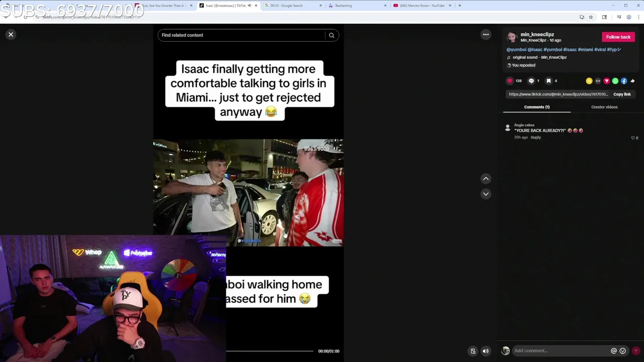Like Angie cakes' comment
The height and width of the screenshot is (362, 644).
[x=633, y=138]
